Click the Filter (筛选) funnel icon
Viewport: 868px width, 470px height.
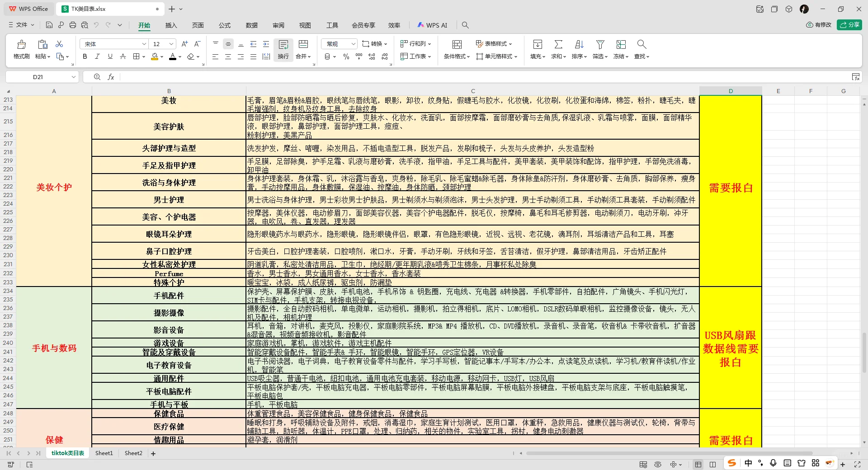click(600, 44)
